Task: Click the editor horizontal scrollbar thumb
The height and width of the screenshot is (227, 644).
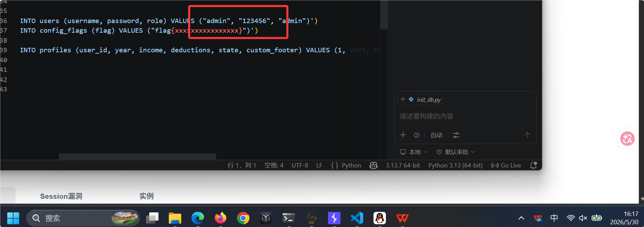Action: (137, 156)
